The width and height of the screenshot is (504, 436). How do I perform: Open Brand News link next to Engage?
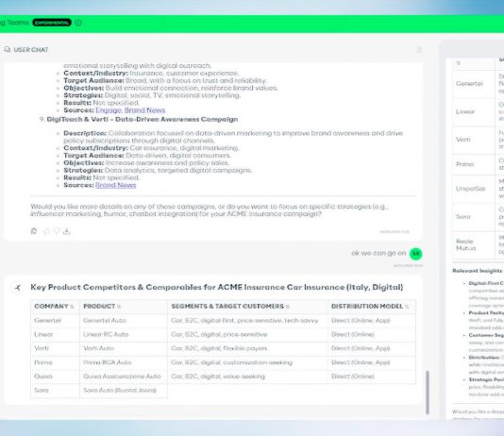[144, 110]
